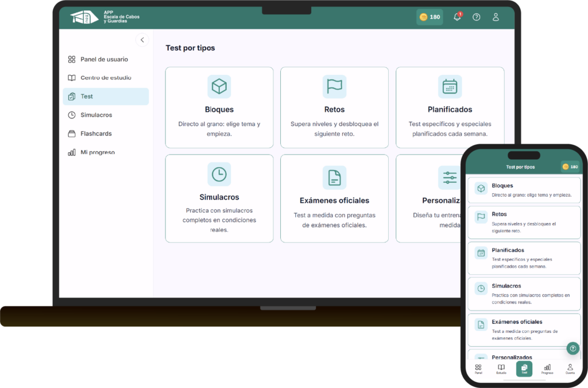This screenshot has width=588, height=388.
Task: Collapse the laptop sidebar with chevron
Action: (x=142, y=40)
